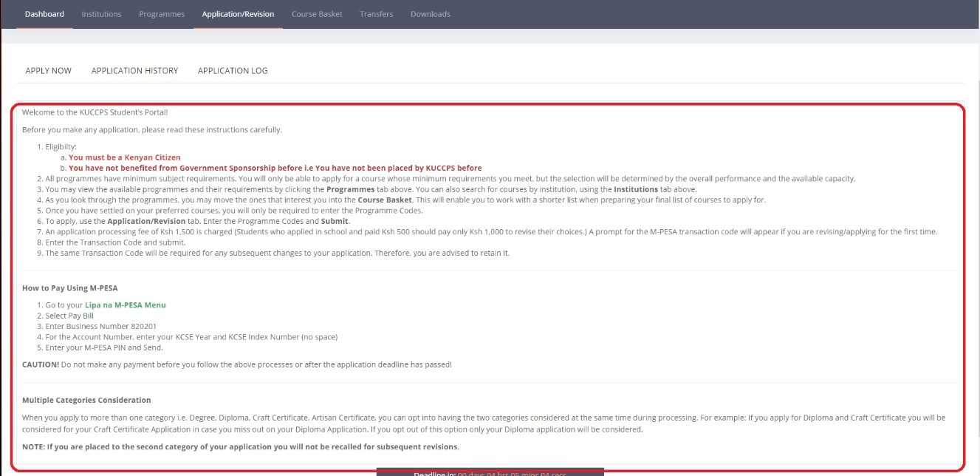Open the Transfers section
Screen dimensions: 980x476
(376, 13)
